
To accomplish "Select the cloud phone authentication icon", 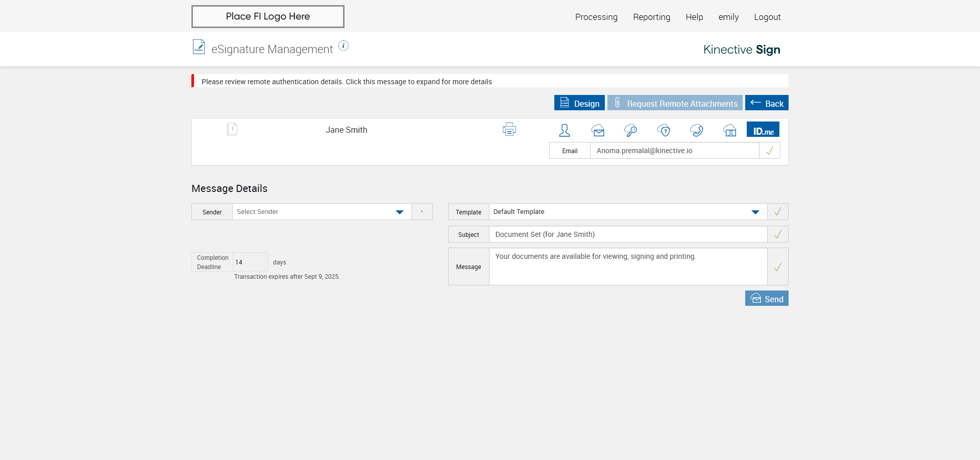I will 696,130.
